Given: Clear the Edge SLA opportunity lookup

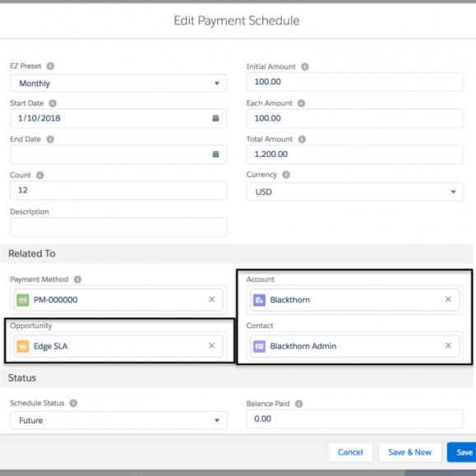Looking at the screenshot, I should pos(211,345).
